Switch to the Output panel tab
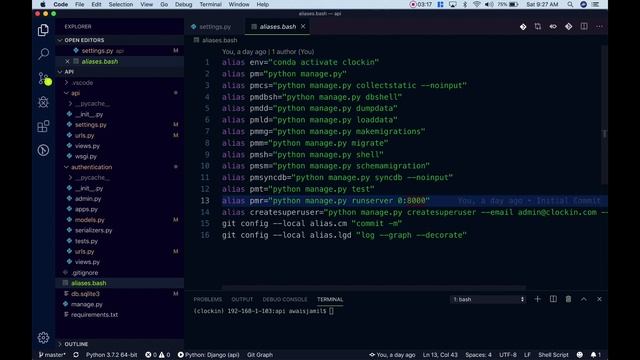The image size is (640, 360). 242,299
